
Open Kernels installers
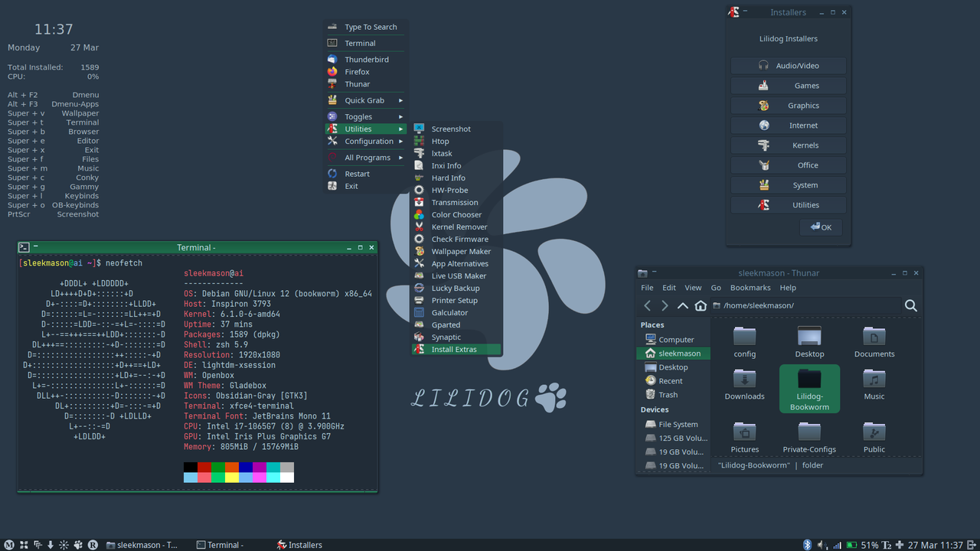[x=788, y=145]
